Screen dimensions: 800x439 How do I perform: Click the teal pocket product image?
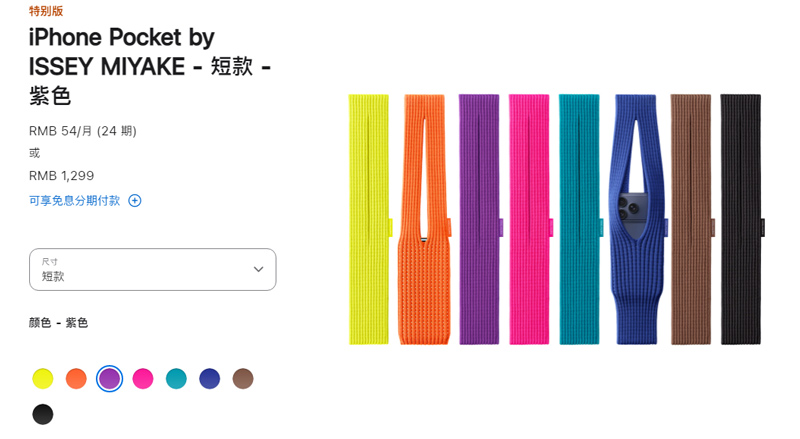tap(580, 219)
